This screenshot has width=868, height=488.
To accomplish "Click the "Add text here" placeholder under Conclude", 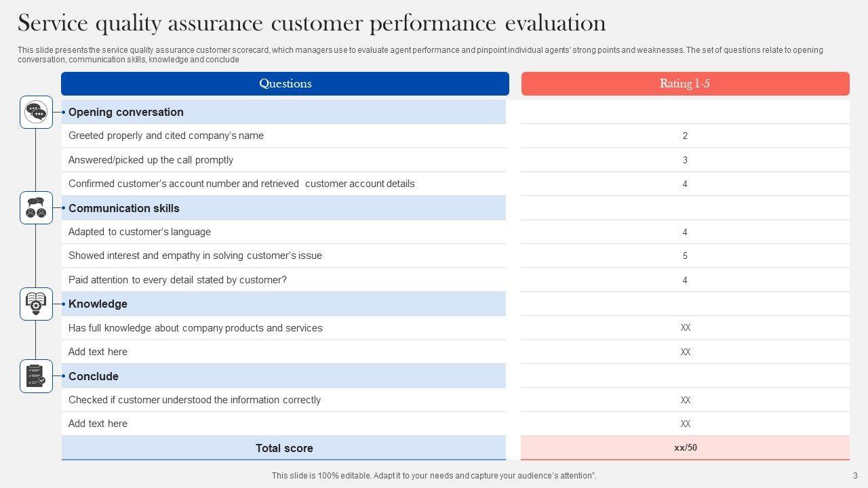I will click(98, 424).
